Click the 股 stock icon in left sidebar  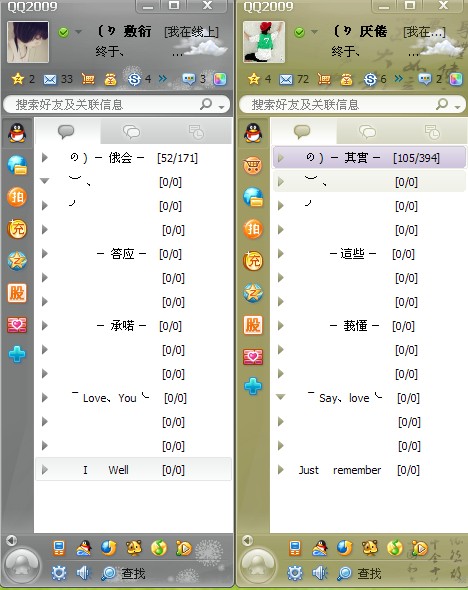[17, 293]
